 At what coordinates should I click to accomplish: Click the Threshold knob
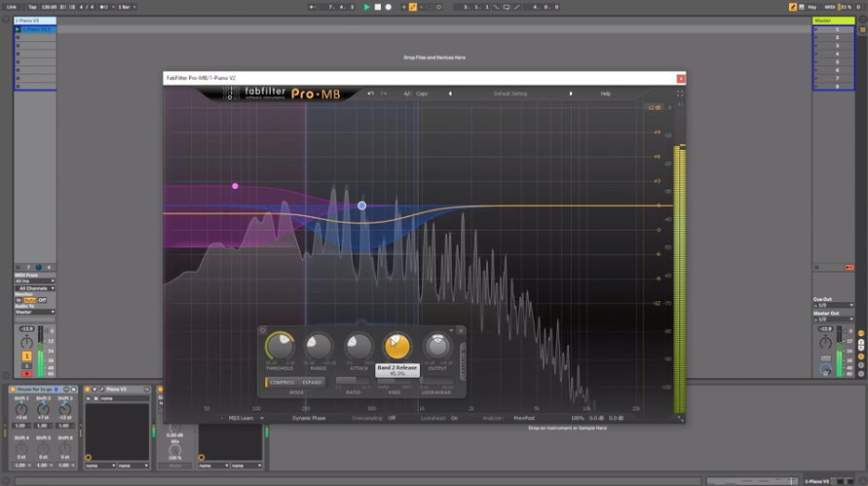pos(280,347)
